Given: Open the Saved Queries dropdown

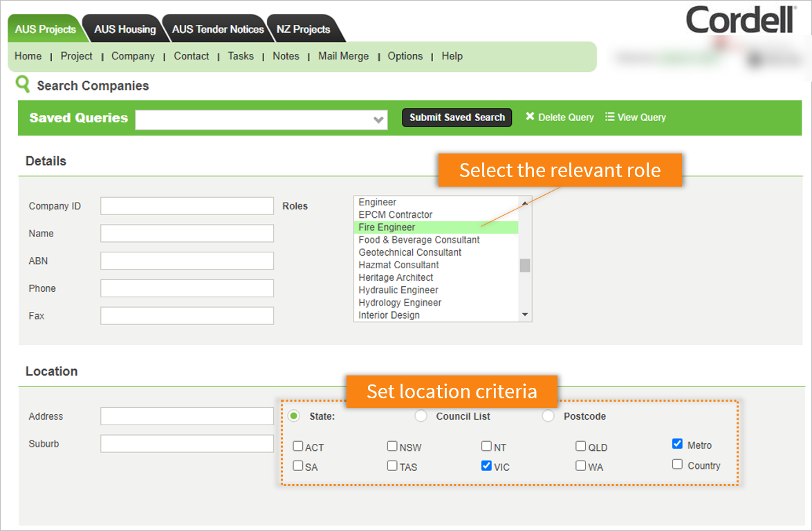Looking at the screenshot, I should pos(261,120).
